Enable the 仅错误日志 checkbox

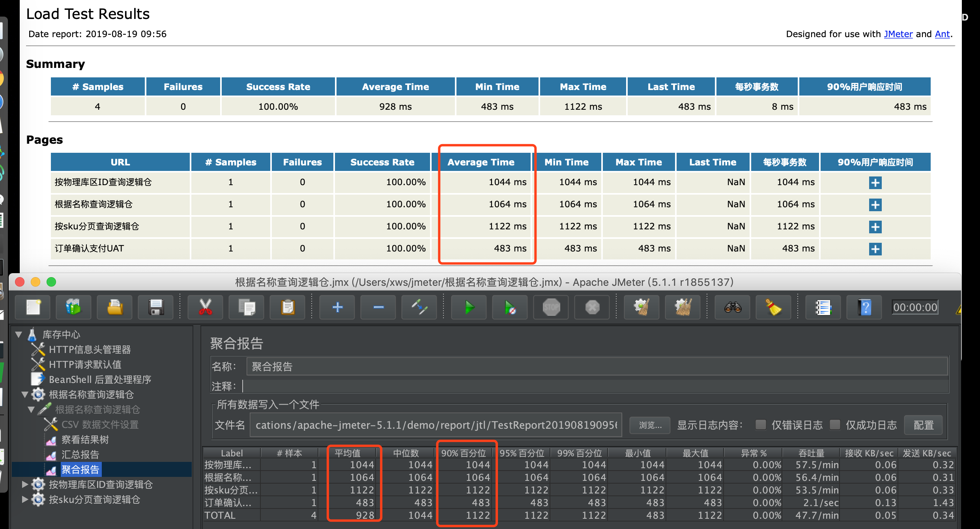[x=760, y=425]
